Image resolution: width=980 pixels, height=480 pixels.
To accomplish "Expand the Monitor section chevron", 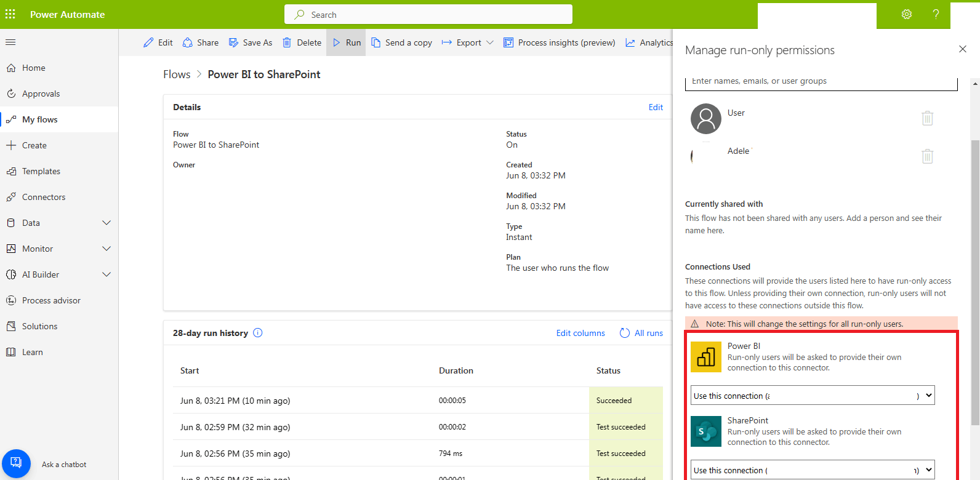I will (106, 249).
